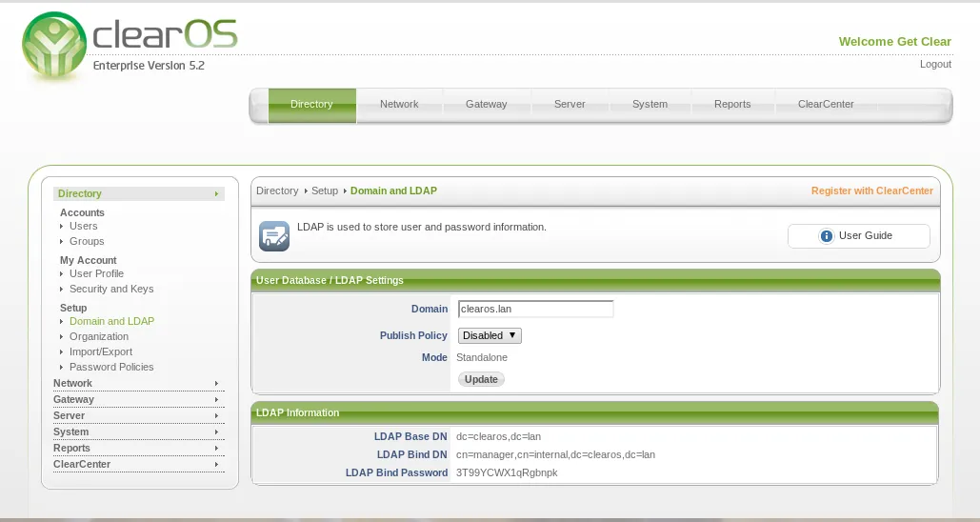Click Setup in the breadcrumb
The width and height of the screenshot is (980, 522).
(325, 191)
